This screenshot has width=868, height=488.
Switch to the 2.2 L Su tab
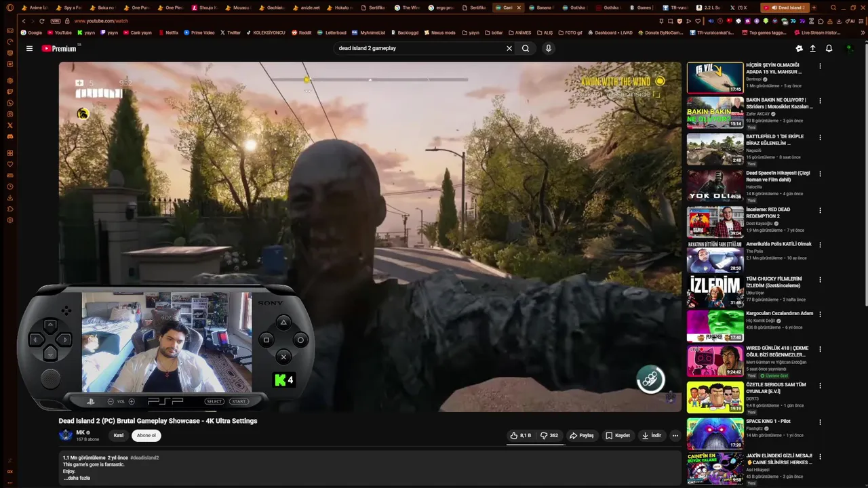point(709,7)
